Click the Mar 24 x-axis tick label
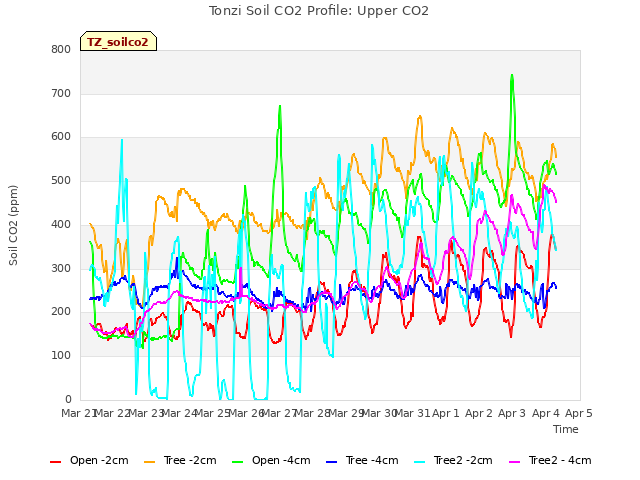Screen dimensions: 640x480 point(179,413)
